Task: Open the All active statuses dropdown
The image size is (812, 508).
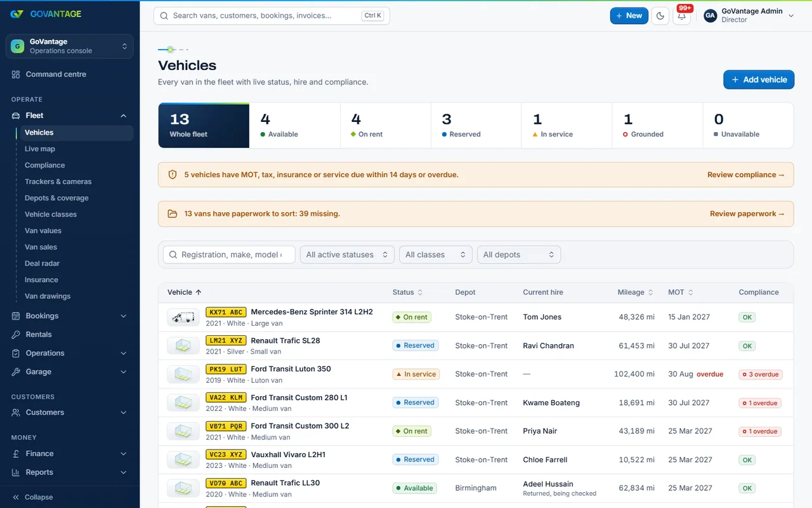Action: pos(347,255)
